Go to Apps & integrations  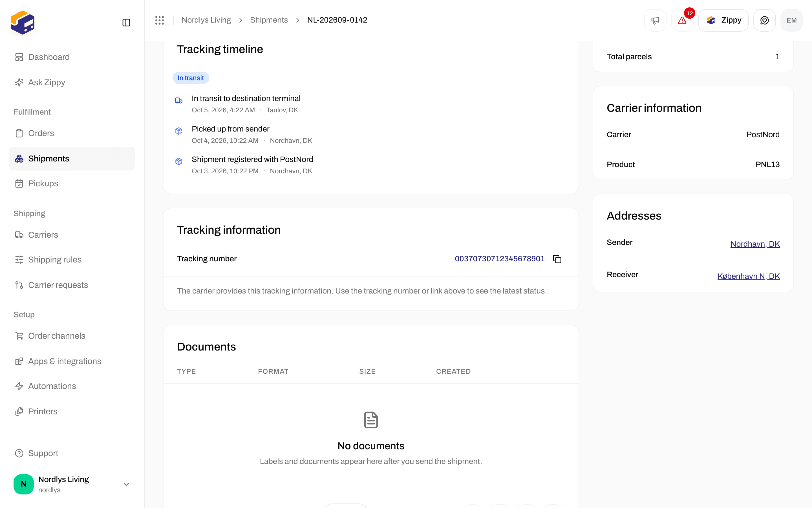point(72,361)
